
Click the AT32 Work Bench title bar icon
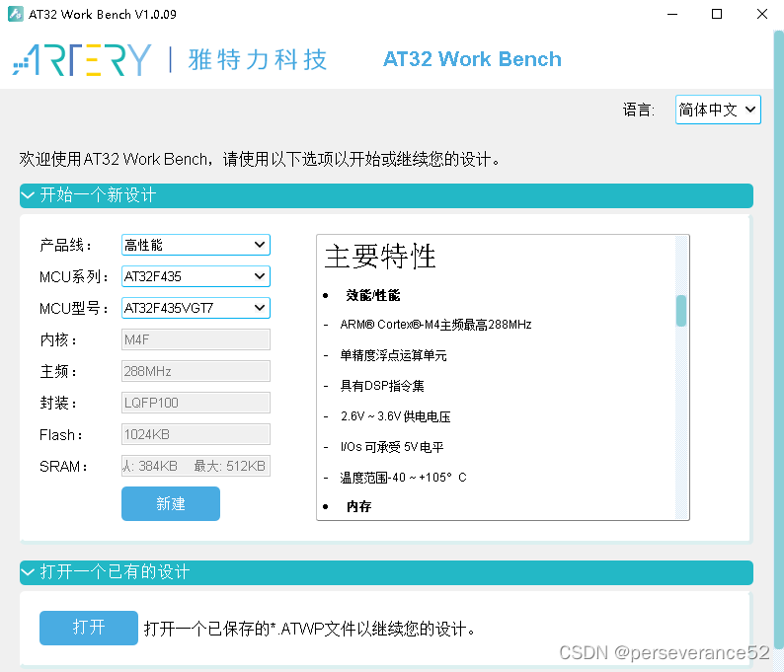16,14
